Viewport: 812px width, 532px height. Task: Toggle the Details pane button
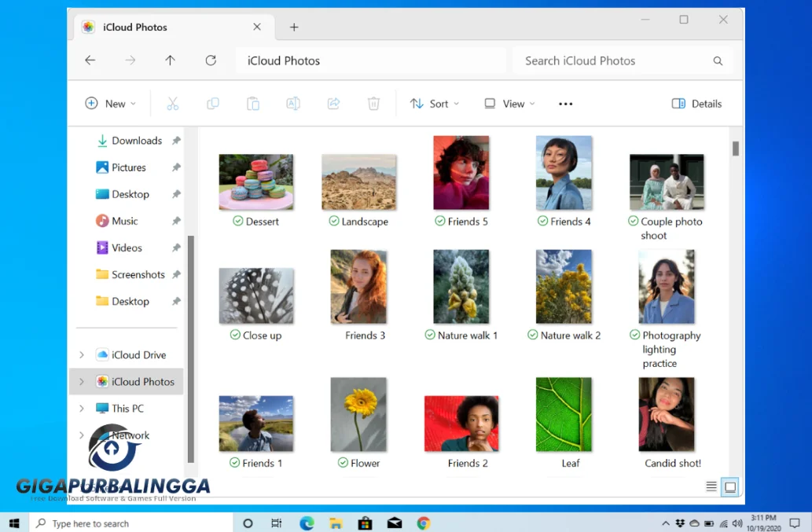tap(696, 104)
